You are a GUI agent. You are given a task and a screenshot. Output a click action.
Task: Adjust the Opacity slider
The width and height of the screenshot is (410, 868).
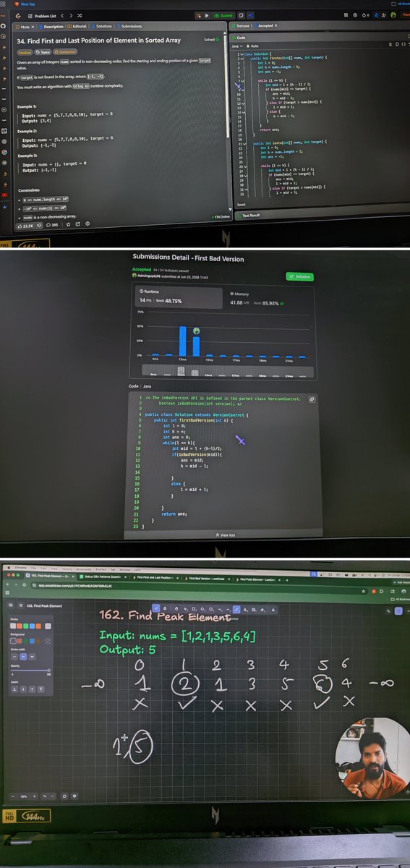click(x=30, y=671)
